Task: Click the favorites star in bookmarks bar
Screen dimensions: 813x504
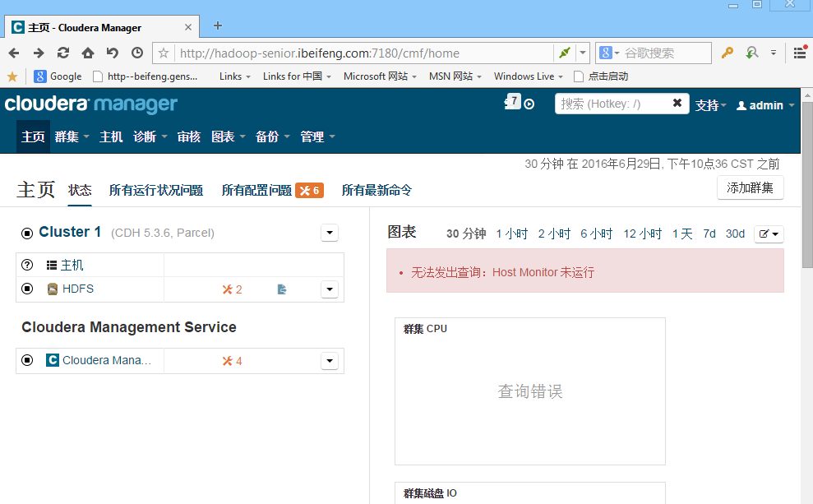Action: click(12, 76)
